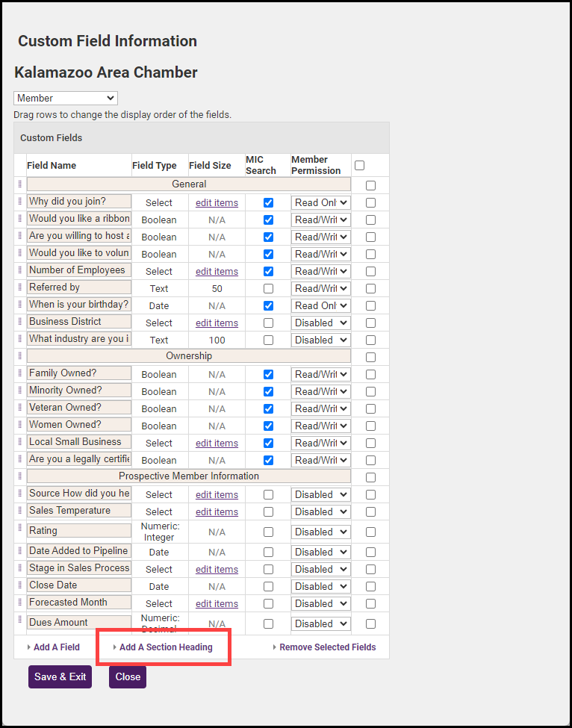572x728 pixels.
Task: Click Add A Section Heading
Action: [166, 647]
